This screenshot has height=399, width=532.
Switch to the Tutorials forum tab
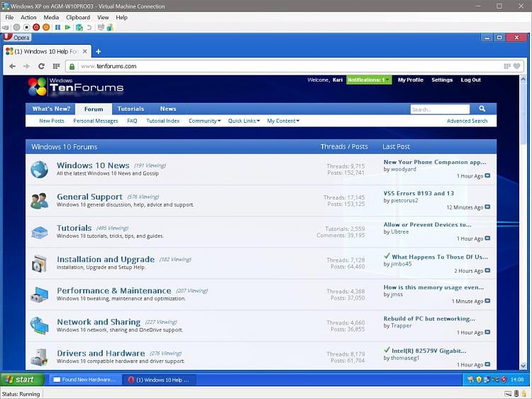pyautogui.click(x=131, y=109)
